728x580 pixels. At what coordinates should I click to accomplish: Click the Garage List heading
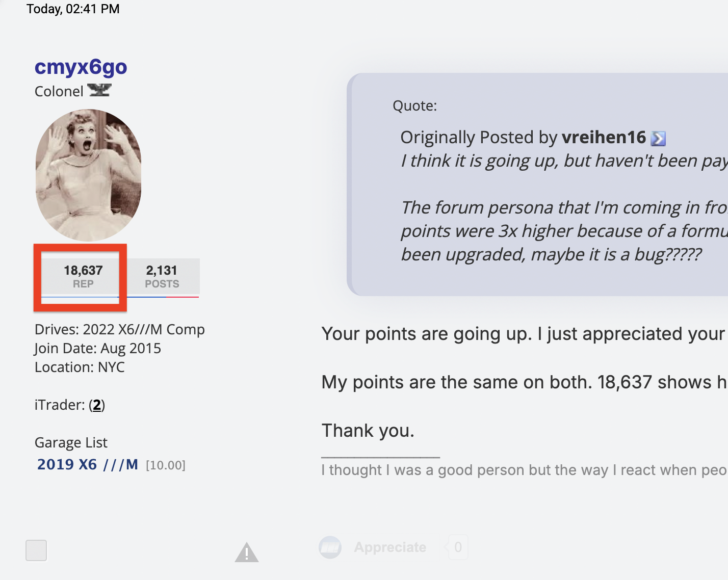(71, 442)
